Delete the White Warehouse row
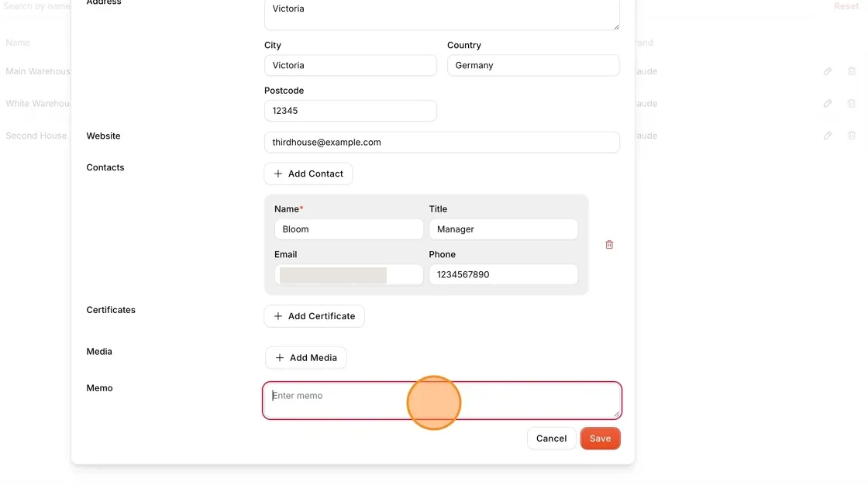Image resolution: width=868 pixels, height=485 pixels. tap(852, 104)
